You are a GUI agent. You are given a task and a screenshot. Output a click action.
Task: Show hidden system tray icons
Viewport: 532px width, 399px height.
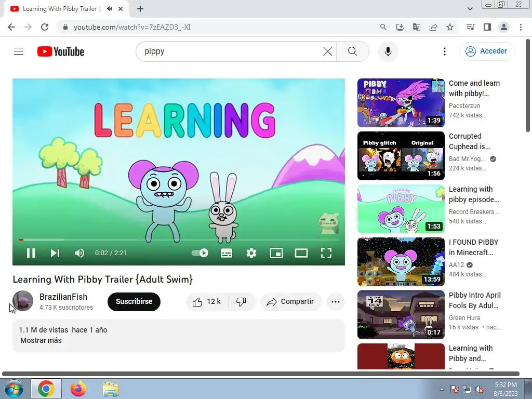tap(442, 389)
